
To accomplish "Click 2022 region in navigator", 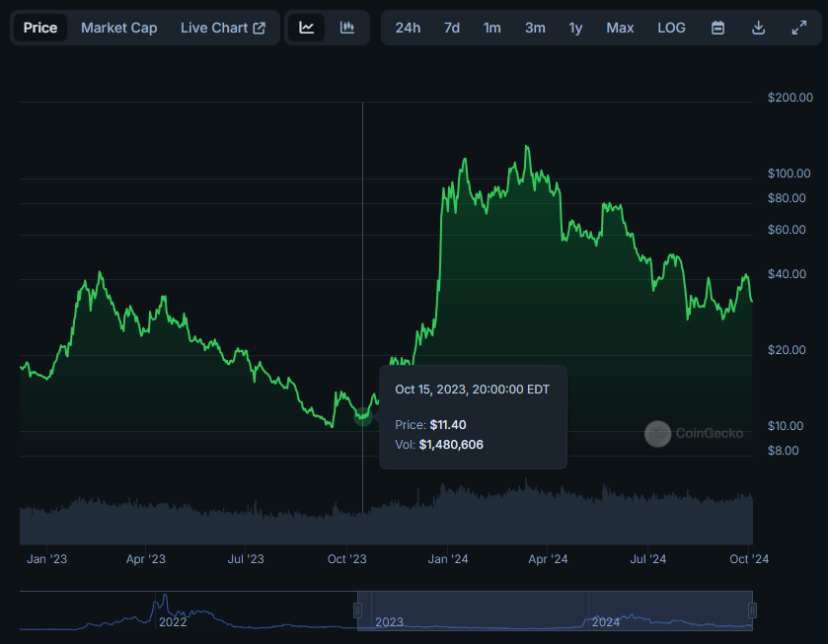I will (x=173, y=622).
